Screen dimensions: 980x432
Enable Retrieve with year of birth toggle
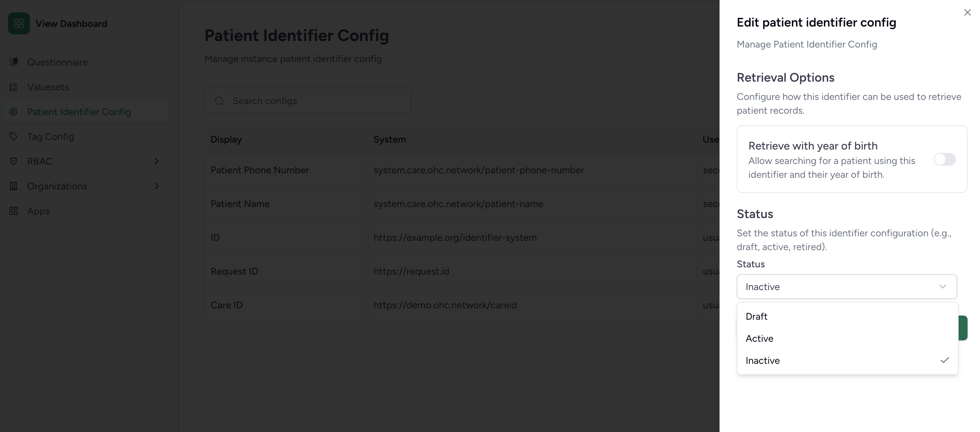pos(945,160)
